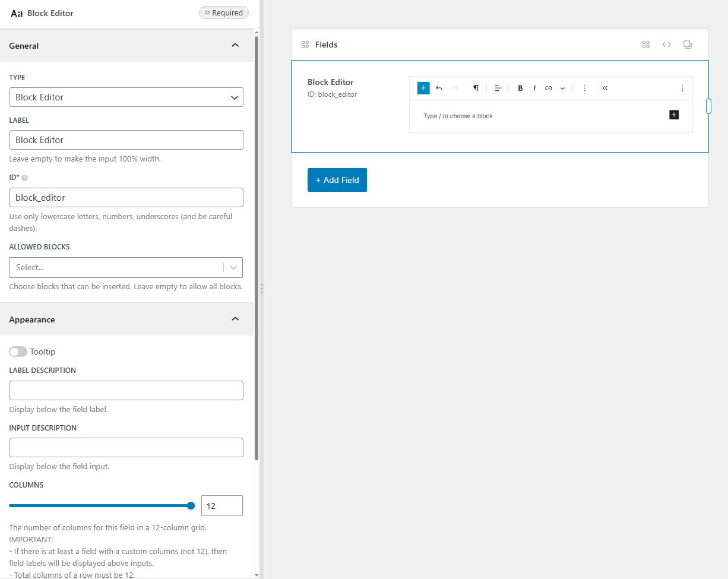Open the three-dot options menu in the toolbar
This screenshot has height=579, width=728.
(584, 88)
